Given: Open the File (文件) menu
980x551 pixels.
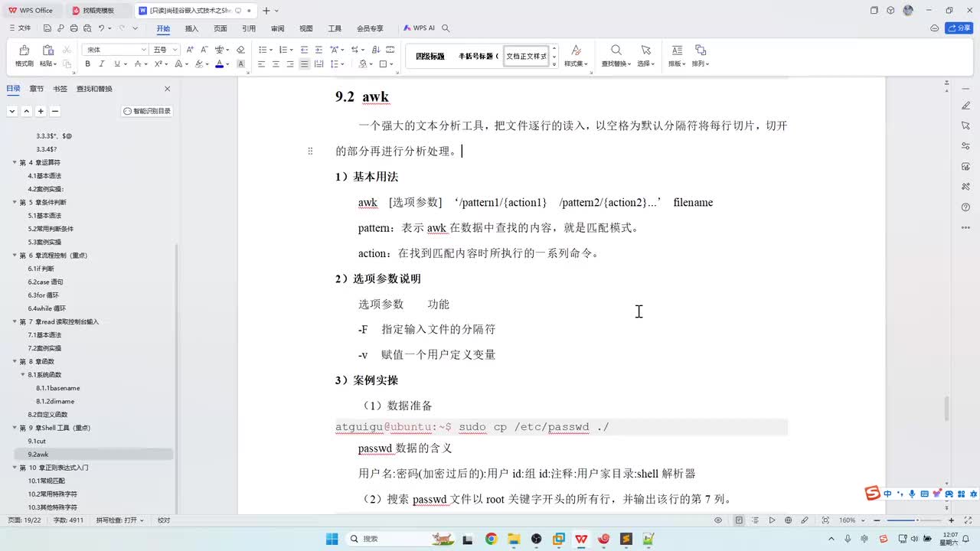Looking at the screenshot, I should (20, 28).
